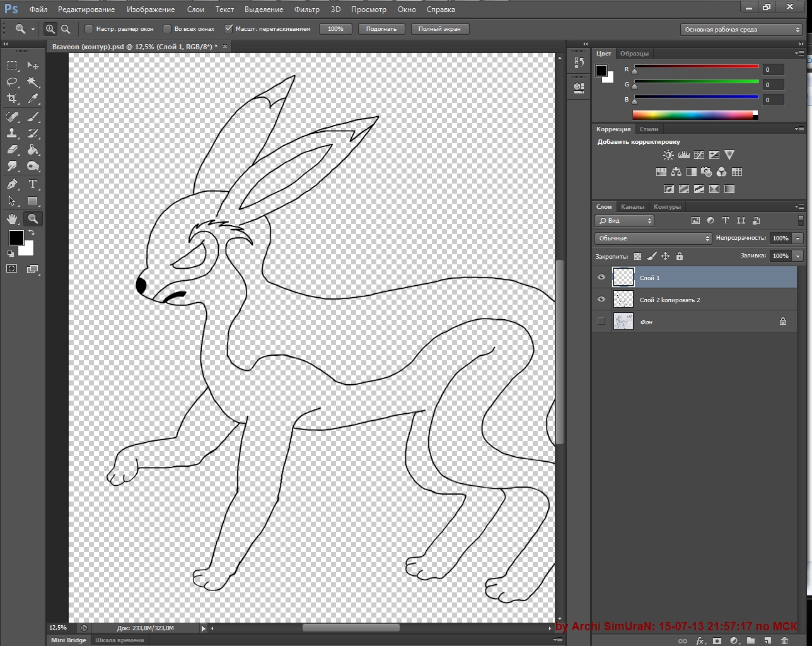Switch to the Образцы tab

point(634,54)
